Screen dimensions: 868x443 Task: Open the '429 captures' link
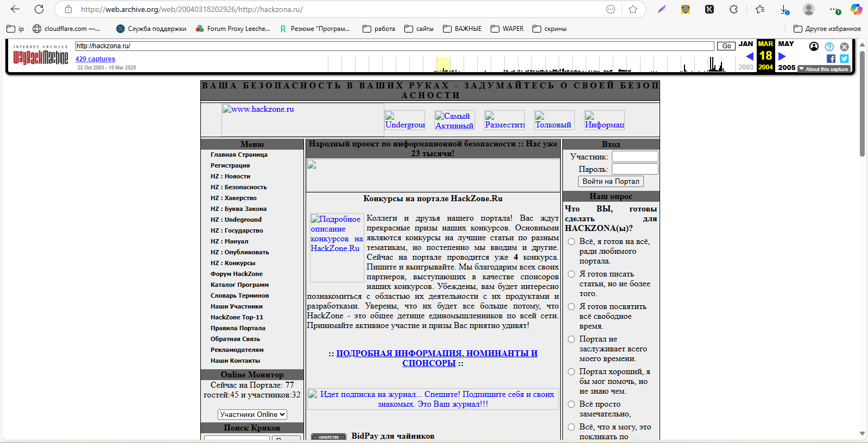pos(95,59)
